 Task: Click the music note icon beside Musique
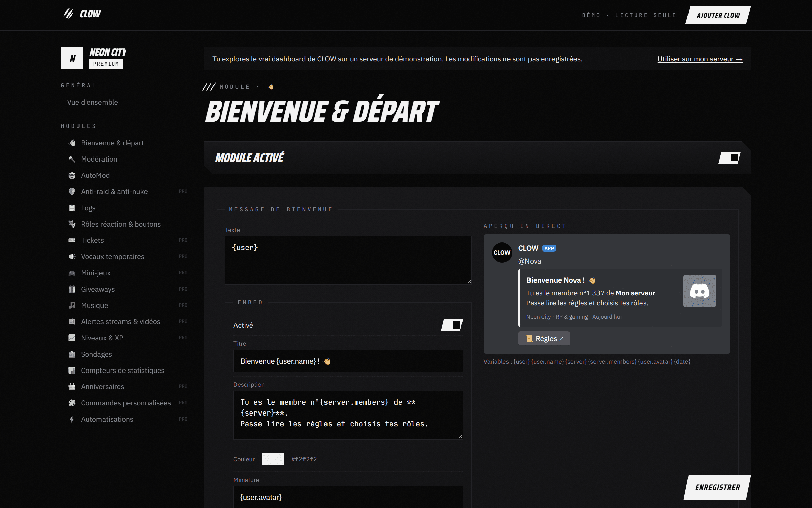point(72,305)
